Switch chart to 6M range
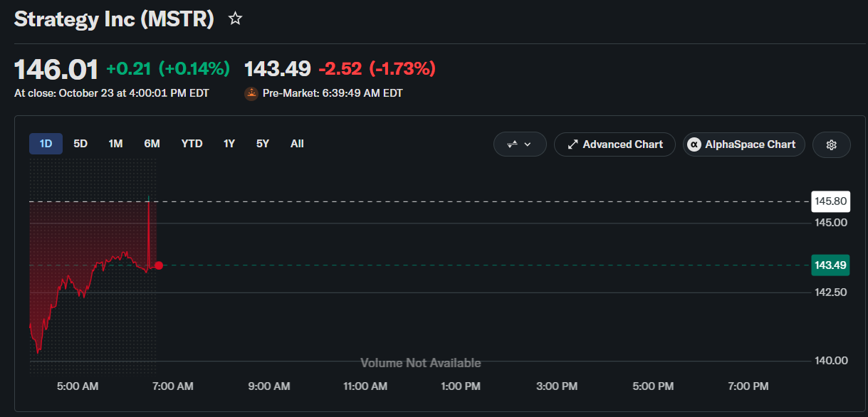 [152, 144]
